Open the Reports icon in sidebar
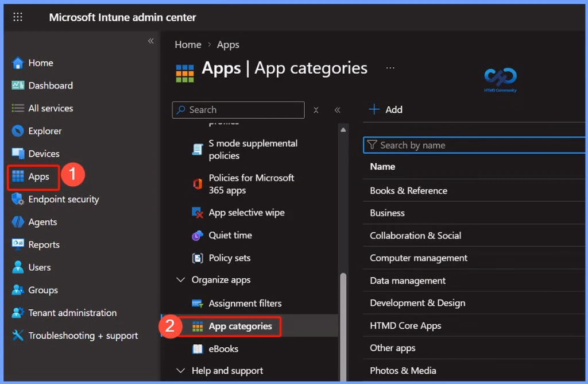Viewport: 588px width, 384px height. click(18, 244)
